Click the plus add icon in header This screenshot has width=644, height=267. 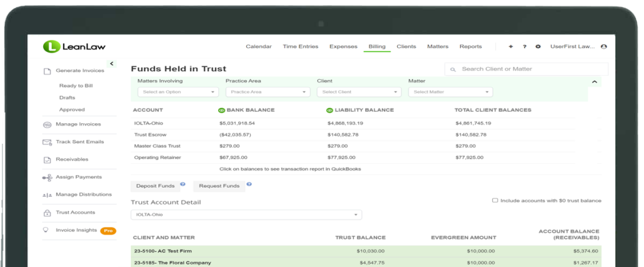[x=511, y=47]
